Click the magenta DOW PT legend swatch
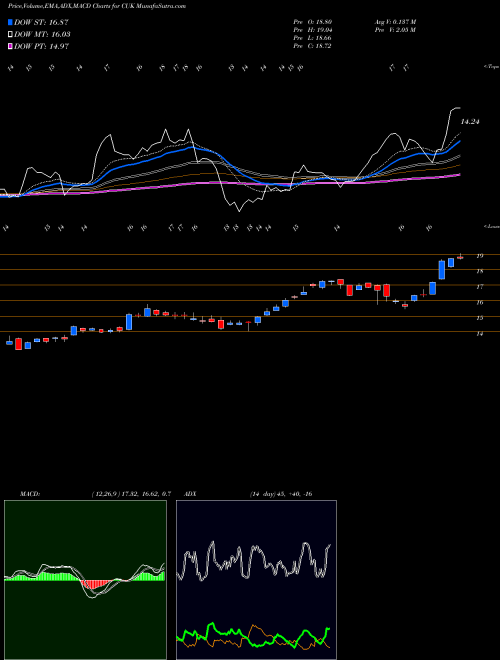 point(11,46)
